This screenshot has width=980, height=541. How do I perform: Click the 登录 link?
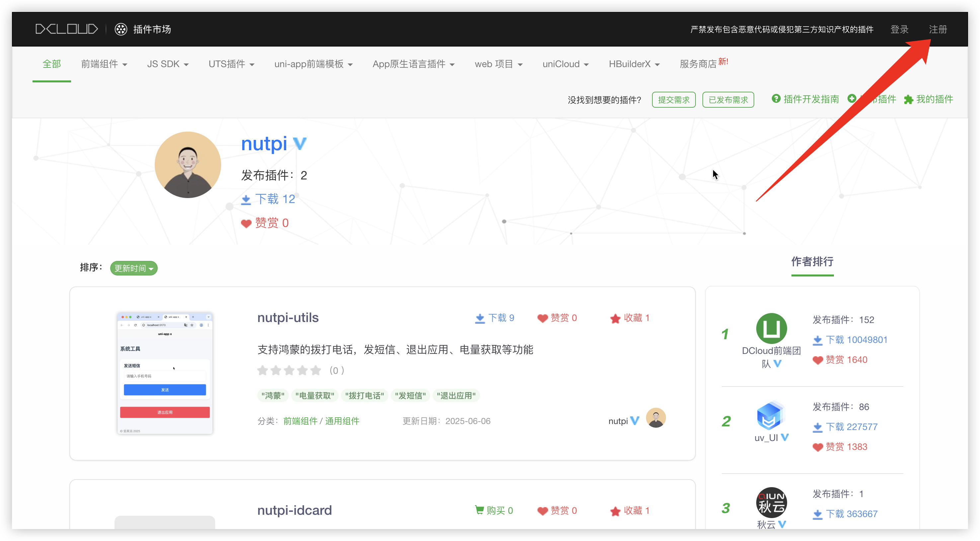click(899, 29)
